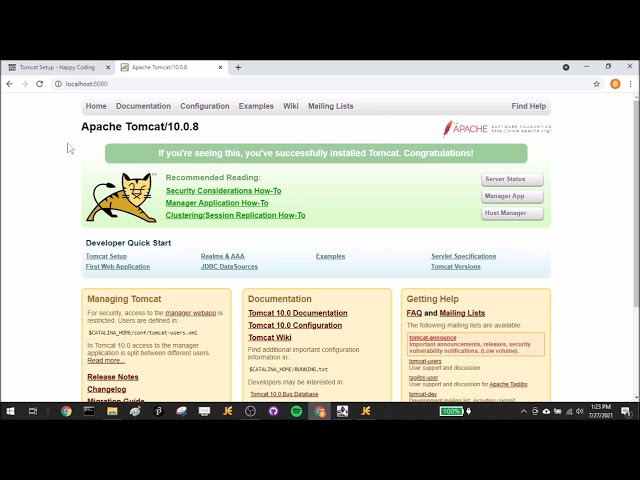Click the browser forward arrow
This screenshot has width=640, height=480.
[x=24, y=84]
